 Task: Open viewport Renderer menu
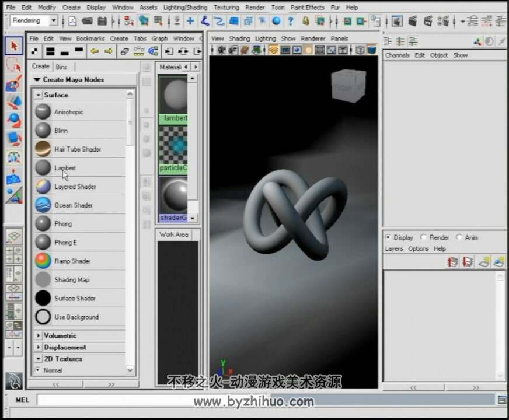(x=313, y=38)
